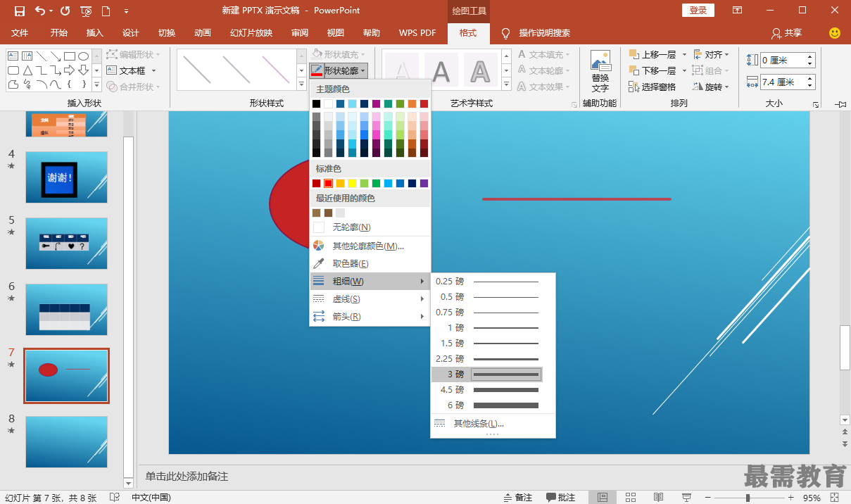Viewport: 851px width, 504px height.
Task: Select slide 6 thumbnail with table
Action: point(67,310)
